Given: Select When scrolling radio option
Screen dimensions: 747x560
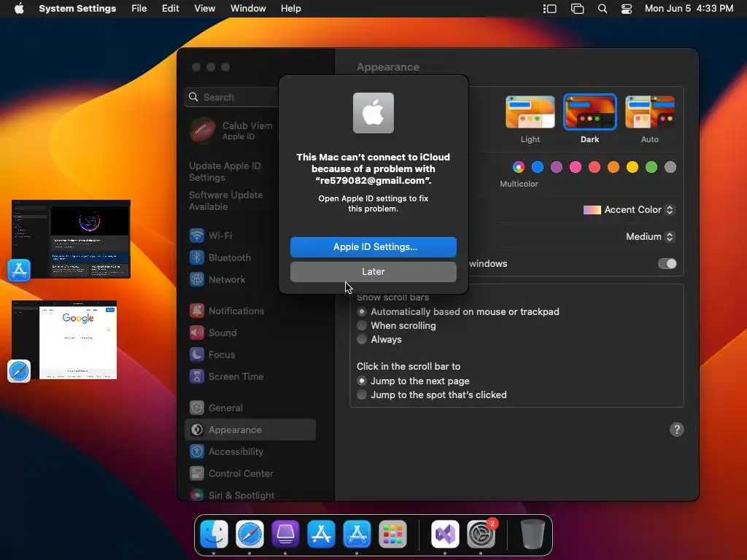Looking at the screenshot, I should point(362,326).
